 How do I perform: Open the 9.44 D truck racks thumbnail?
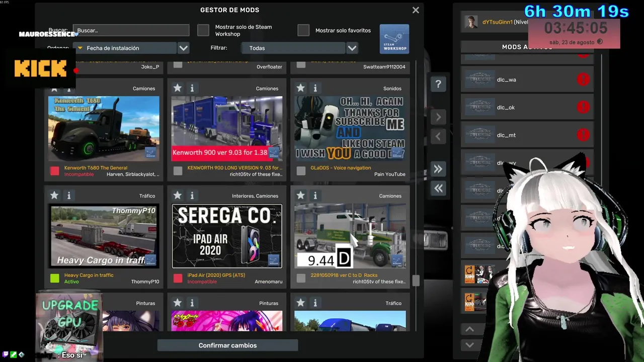point(350,236)
